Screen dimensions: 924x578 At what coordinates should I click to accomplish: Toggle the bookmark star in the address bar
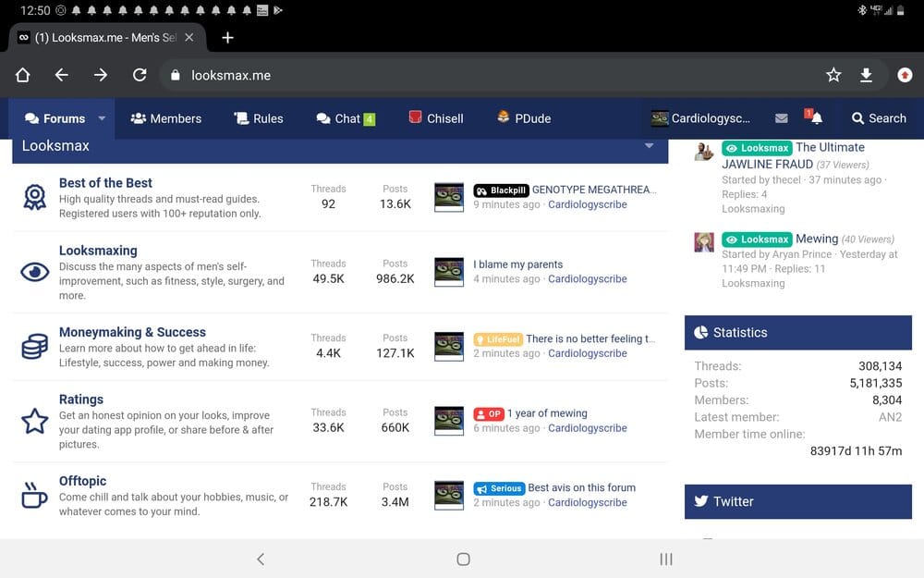pos(833,74)
